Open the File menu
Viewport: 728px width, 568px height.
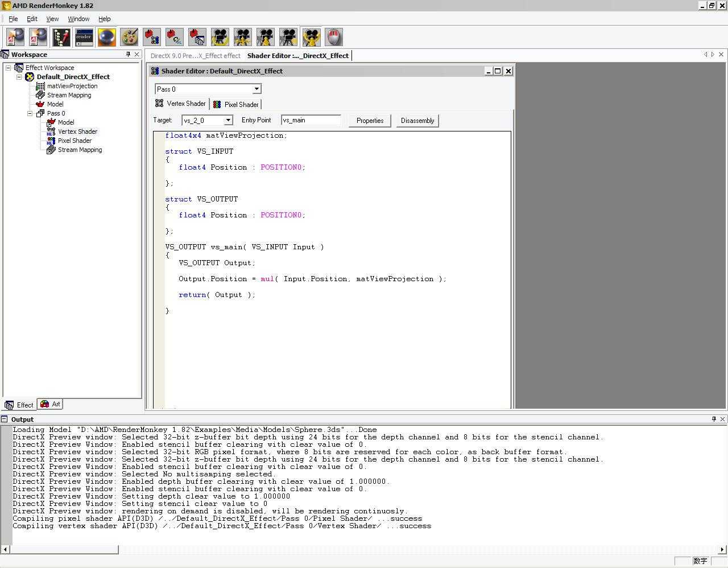[13, 19]
